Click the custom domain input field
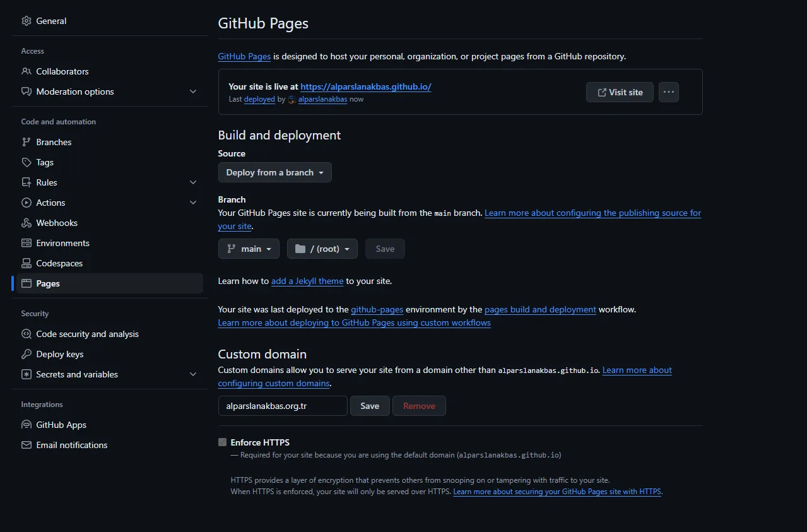807x532 pixels. pyautogui.click(x=283, y=406)
